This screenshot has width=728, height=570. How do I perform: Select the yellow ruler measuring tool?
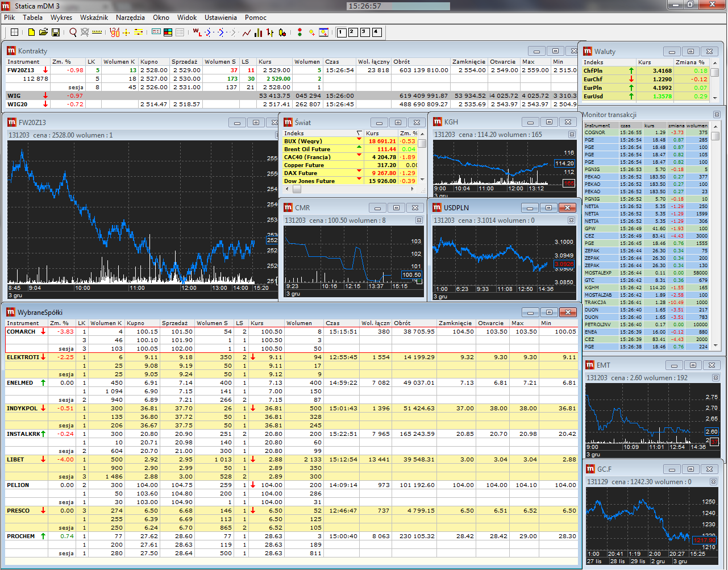coord(97,32)
